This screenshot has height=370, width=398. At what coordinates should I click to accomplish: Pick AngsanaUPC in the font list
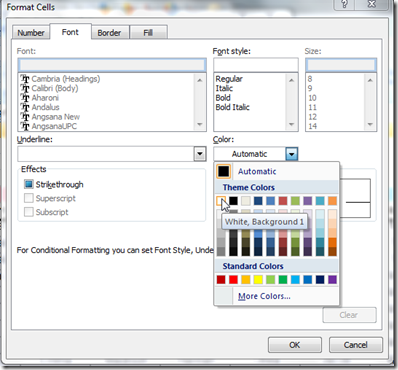[49, 126]
